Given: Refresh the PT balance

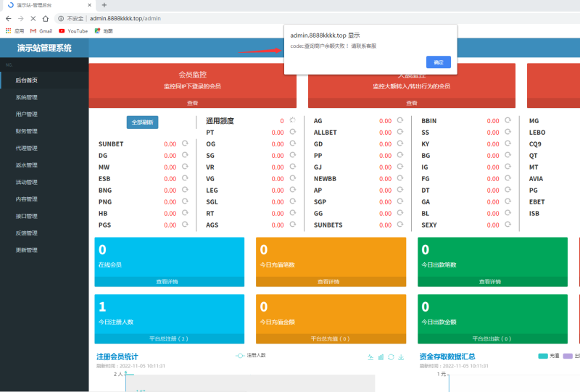Looking at the screenshot, I should pyautogui.click(x=293, y=132).
